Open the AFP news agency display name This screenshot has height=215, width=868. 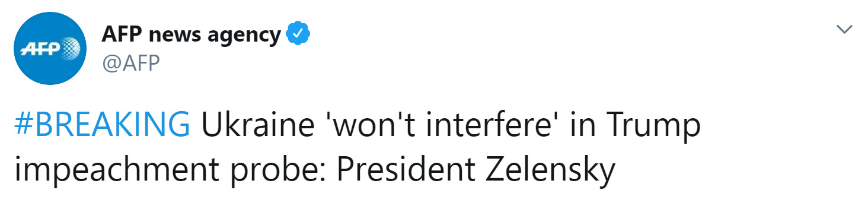click(192, 36)
